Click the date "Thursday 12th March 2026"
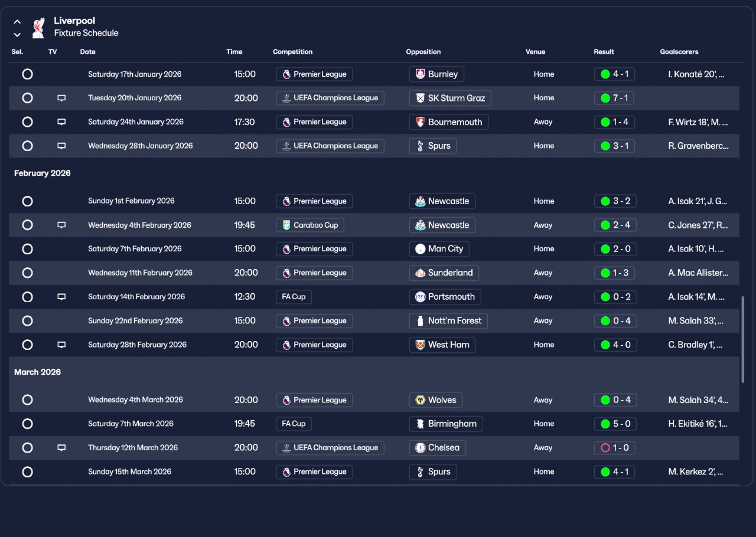Image resolution: width=756 pixels, height=537 pixels. pos(132,448)
